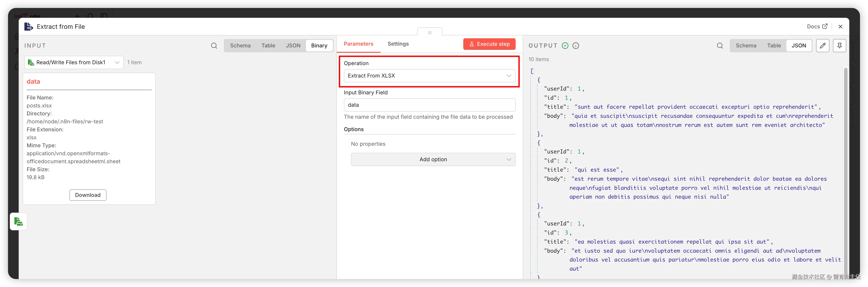Viewport: 868px width, 287px height.
Task: Switch input view to JSON
Action: (x=293, y=45)
